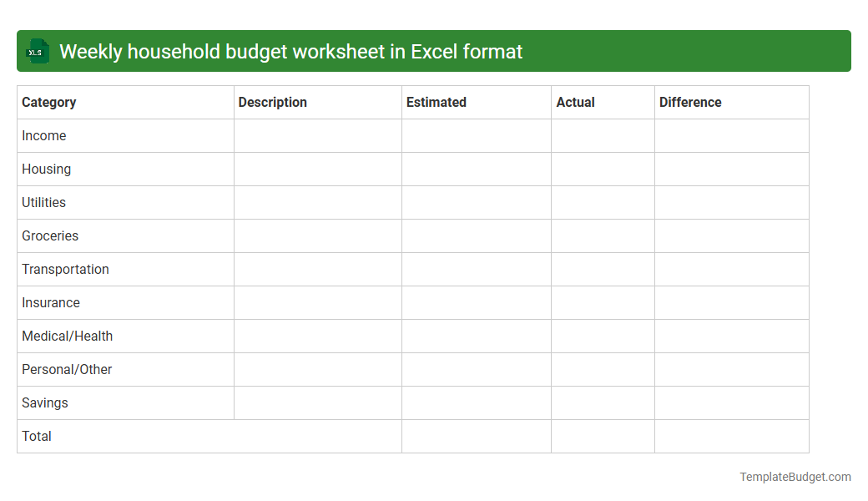Image resolution: width=868 pixels, height=501 pixels.
Task: Select the Insurance row label
Action: 51,302
